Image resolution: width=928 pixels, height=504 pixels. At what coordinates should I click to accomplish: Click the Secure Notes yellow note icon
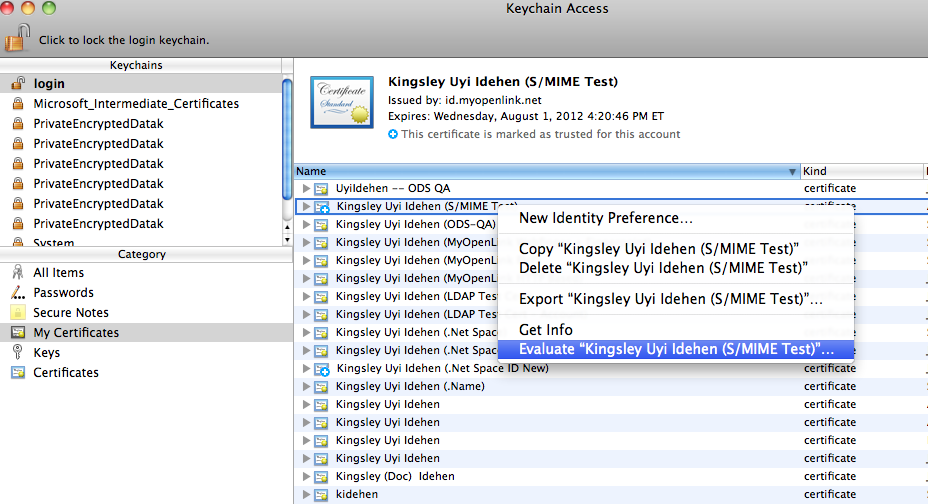click(x=18, y=312)
